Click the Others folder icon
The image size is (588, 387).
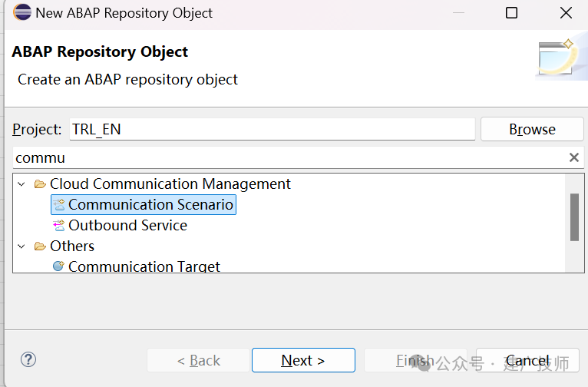pos(40,246)
